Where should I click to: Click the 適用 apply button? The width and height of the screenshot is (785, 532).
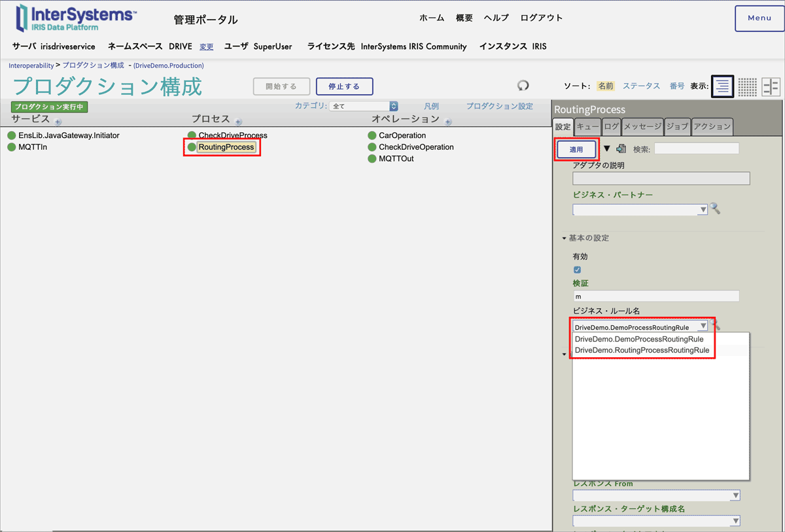click(576, 150)
